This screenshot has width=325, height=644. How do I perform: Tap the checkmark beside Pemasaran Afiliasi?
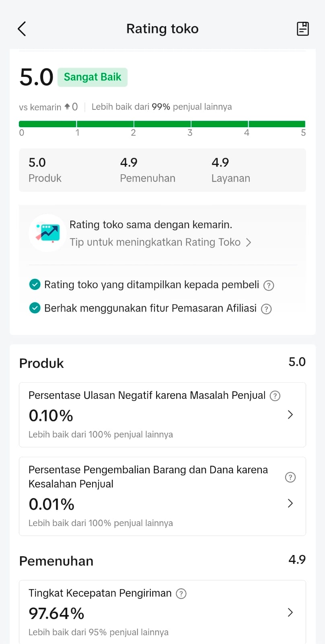35,308
